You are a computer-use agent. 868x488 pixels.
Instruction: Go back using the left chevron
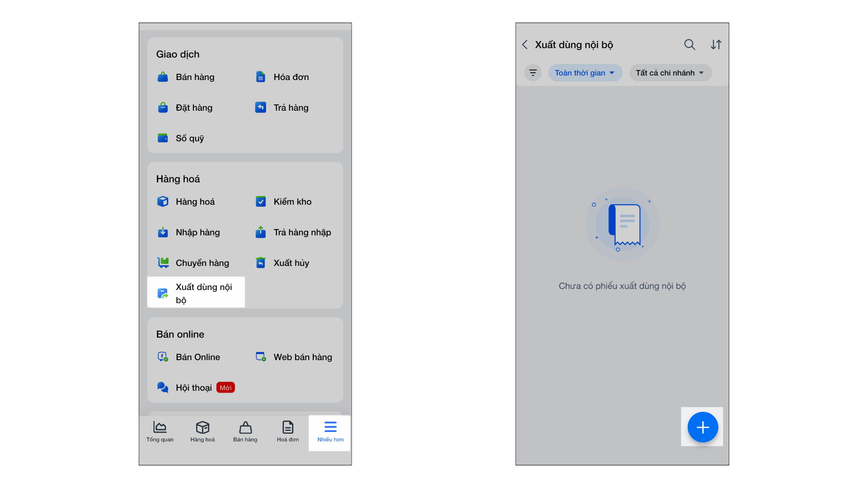coord(525,45)
